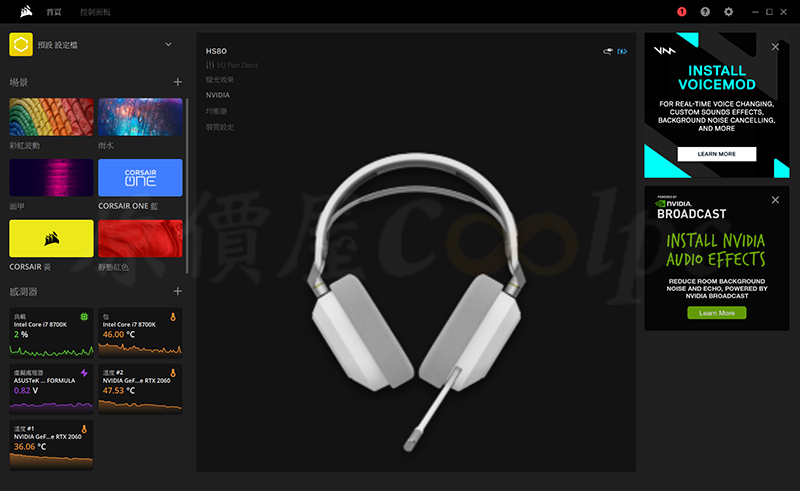This screenshot has height=491, width=800.
Task: Add a new scene with plus icon
Action: pyautogui.click(x=178, y=82)
